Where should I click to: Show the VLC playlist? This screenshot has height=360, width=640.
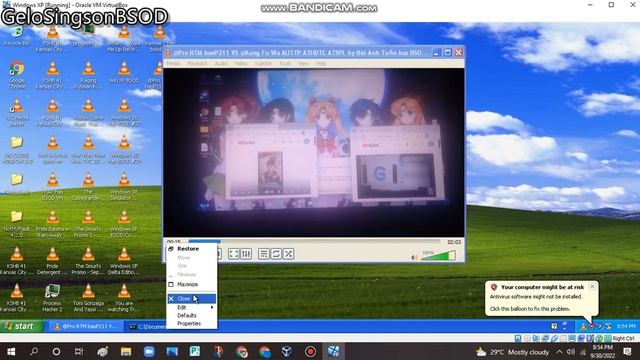[x=264, y=254]
